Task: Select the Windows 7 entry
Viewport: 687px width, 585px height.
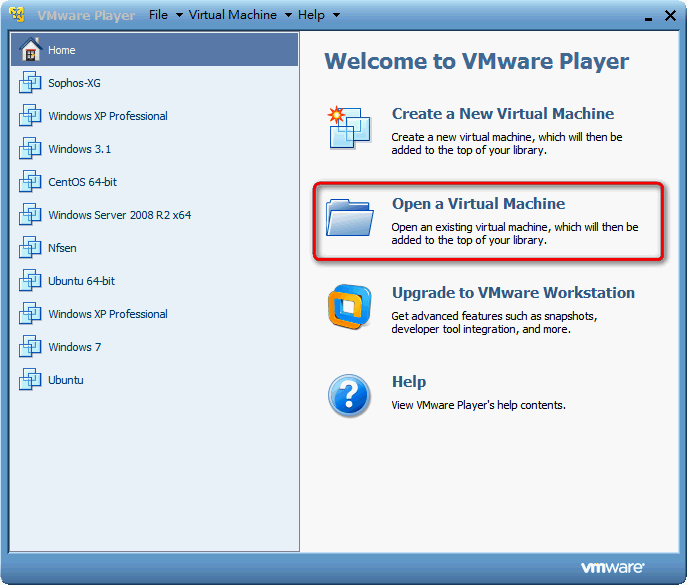Action: (154, 347)
